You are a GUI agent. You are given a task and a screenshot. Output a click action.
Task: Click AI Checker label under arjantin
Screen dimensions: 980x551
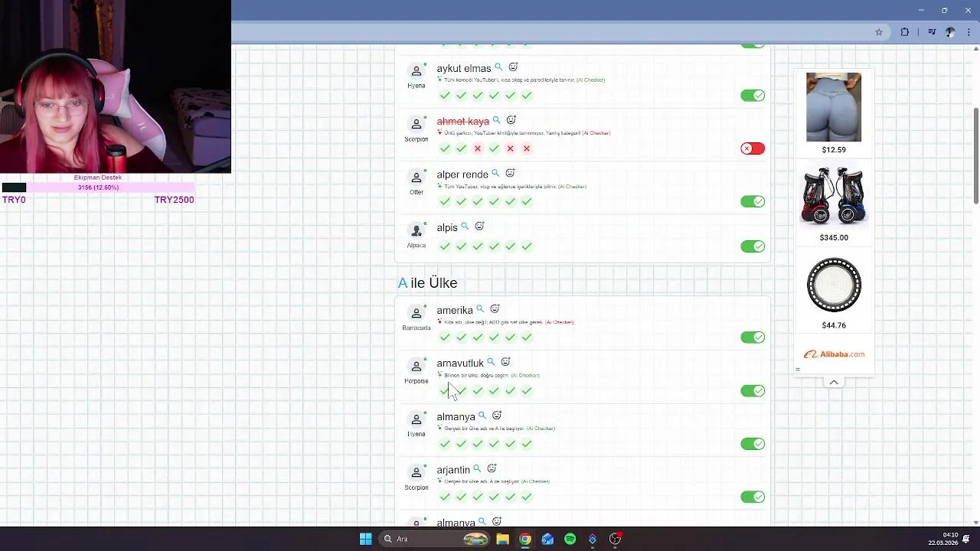[x=535, y=481]
